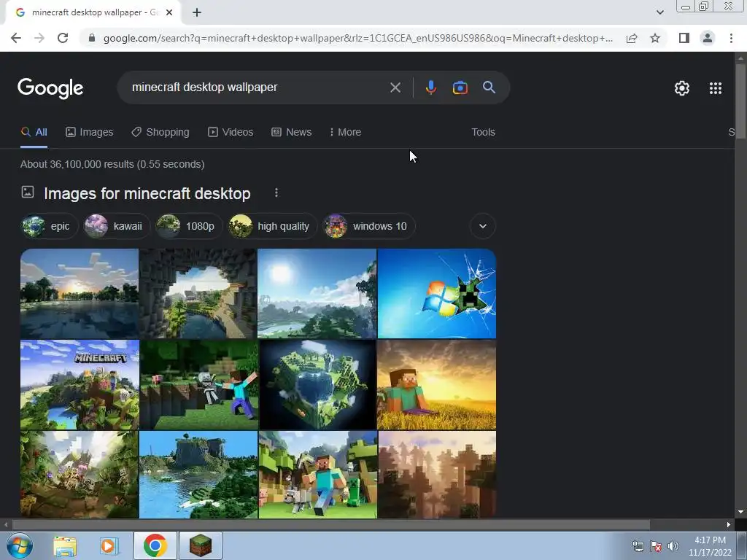The image size is (747, 560).
Task: Open Google quick settings gear
Action: click(682, 88)
